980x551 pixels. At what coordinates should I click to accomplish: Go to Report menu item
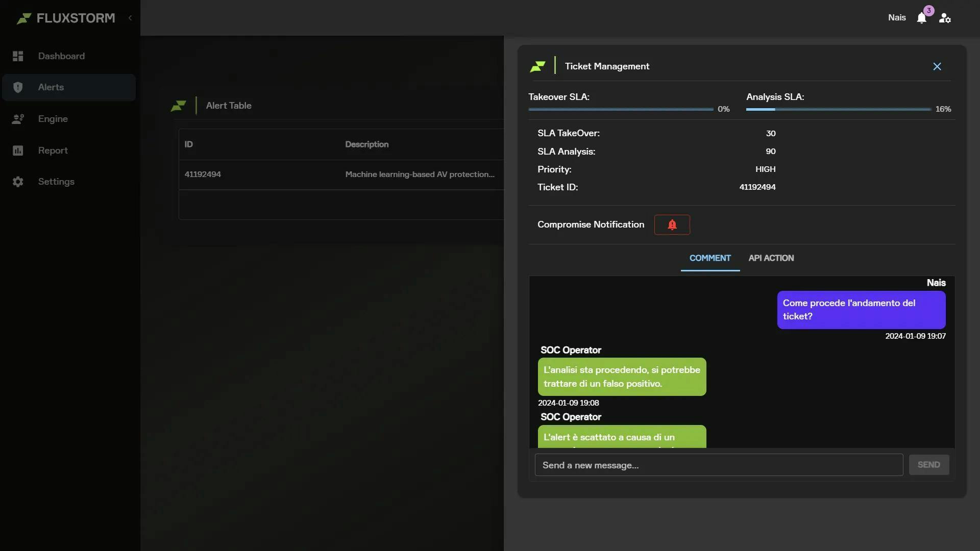(x=69, y=151)
